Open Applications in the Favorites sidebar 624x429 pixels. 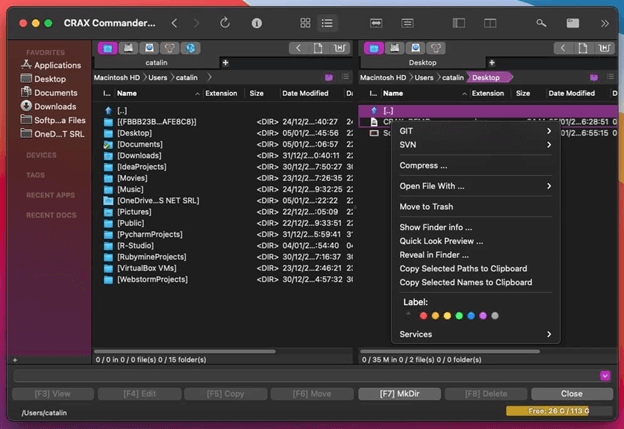[x=56, y=65]
